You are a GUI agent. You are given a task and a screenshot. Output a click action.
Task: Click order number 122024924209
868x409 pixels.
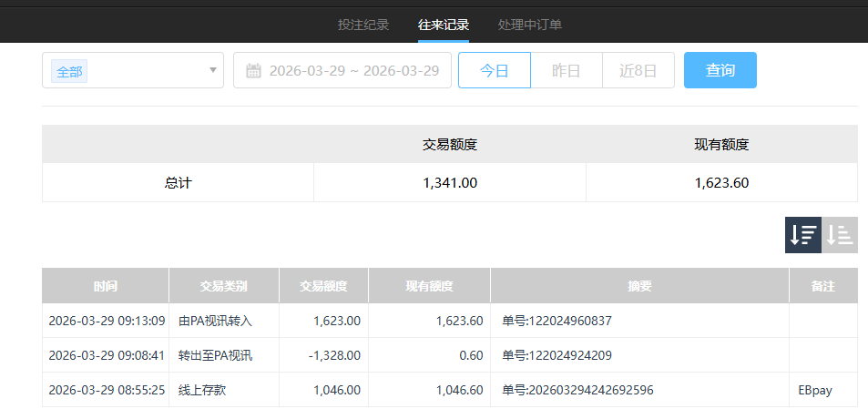557,355
